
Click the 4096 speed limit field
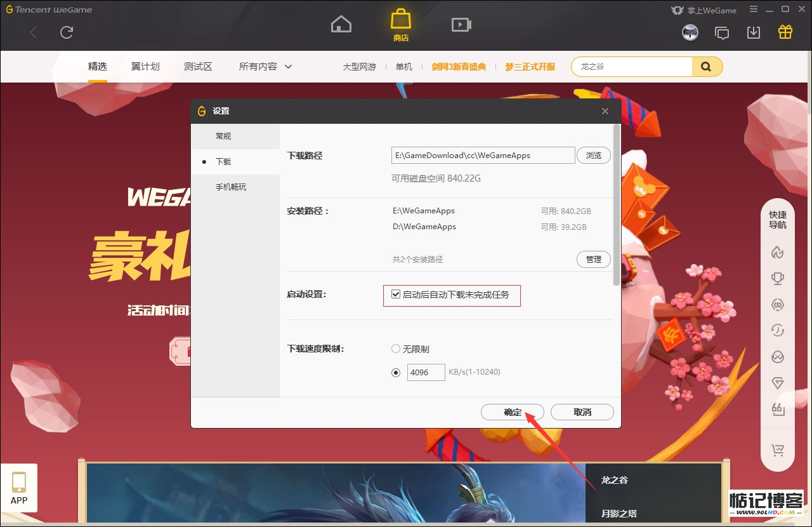pyautogui.click(x=426, y=373)
